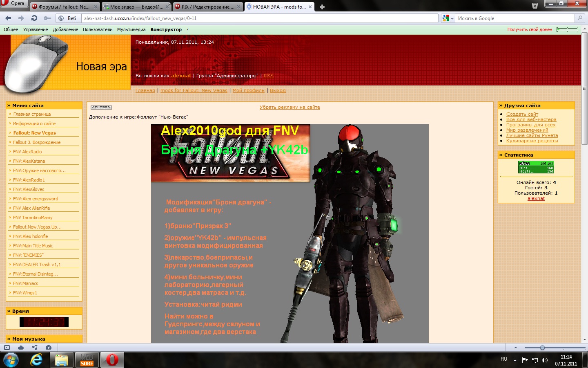Open the FNV:AlexKatana sidebar link
This screenshot has width=588, height=368.
(29, 161)
